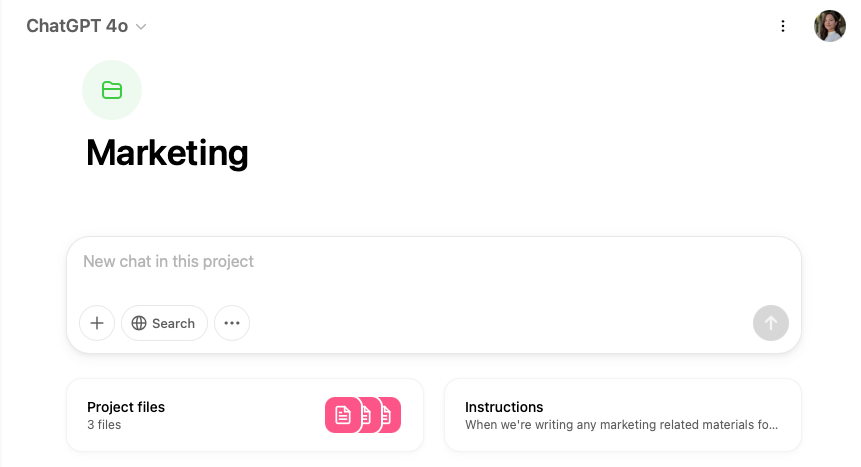Click the globe icon in Search
Screen dimensions: 861x467
pyautogui.click(x=139, y=323)
